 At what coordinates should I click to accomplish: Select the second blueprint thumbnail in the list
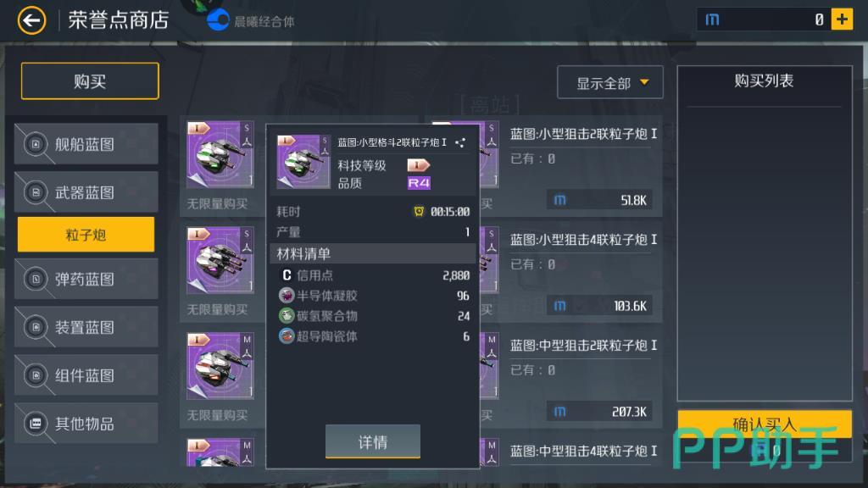[220, 260]
